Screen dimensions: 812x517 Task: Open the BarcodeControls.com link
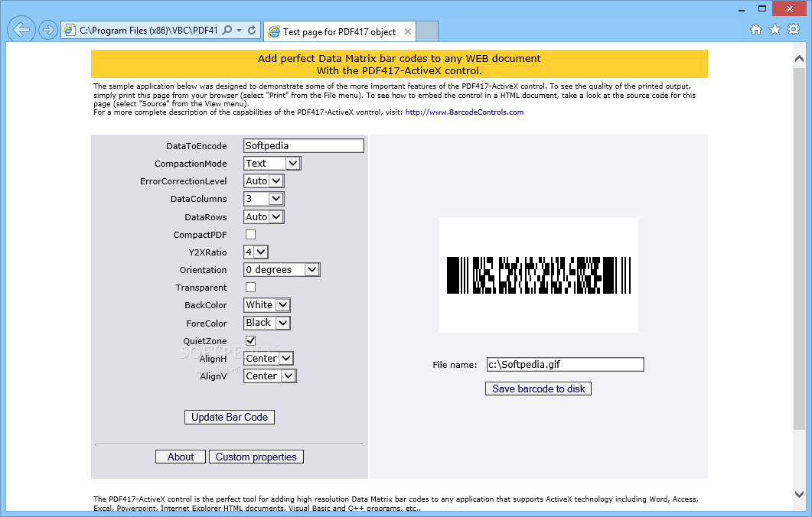pyautogui.click(x=465, y=112)
